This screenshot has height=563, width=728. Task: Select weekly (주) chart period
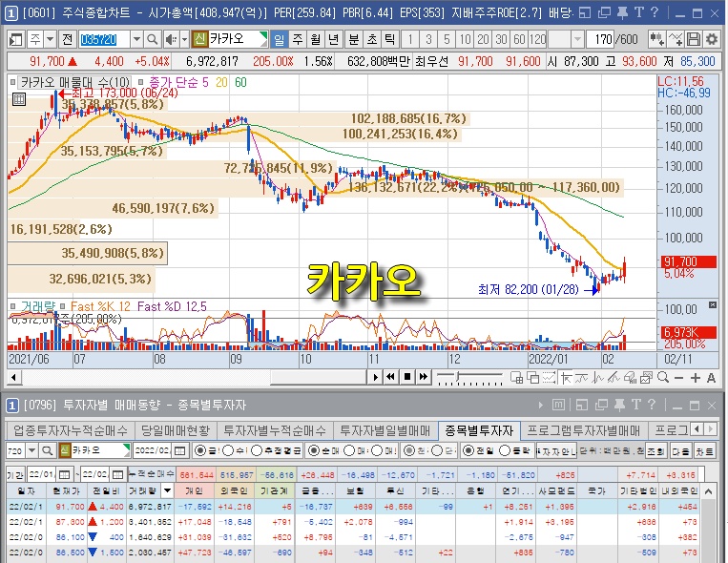298,39
